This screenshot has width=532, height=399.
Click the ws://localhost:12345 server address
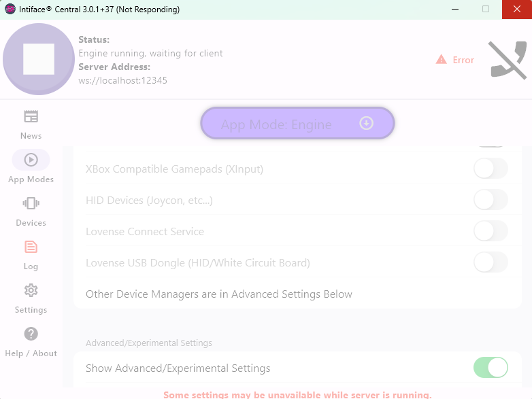122,80
